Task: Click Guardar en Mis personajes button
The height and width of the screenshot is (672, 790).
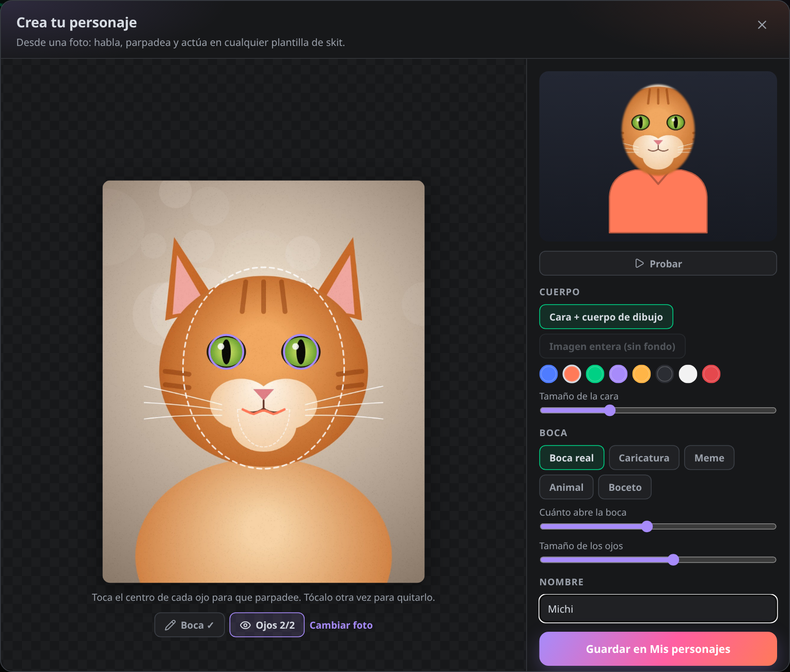Action: (658, 649)
